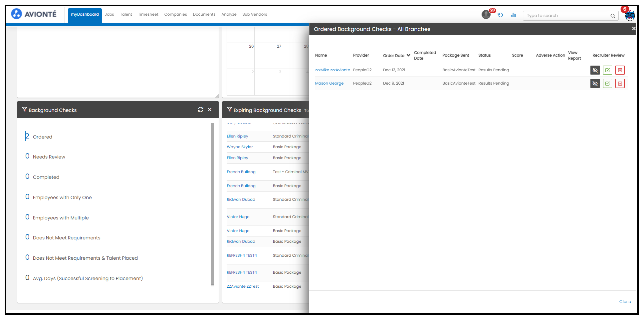Toggle report visibility for zzMike zzzAvionte

(x=595, y=70)
